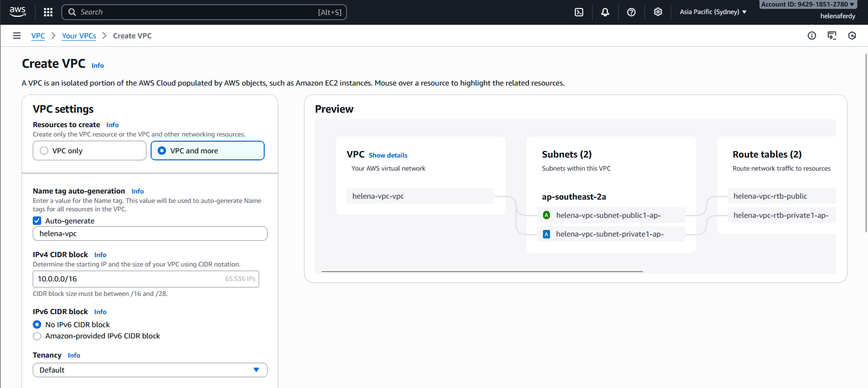
Task: Select Amazon-provided IPv6 CIDR block
Action: click(x=37, y=336)
